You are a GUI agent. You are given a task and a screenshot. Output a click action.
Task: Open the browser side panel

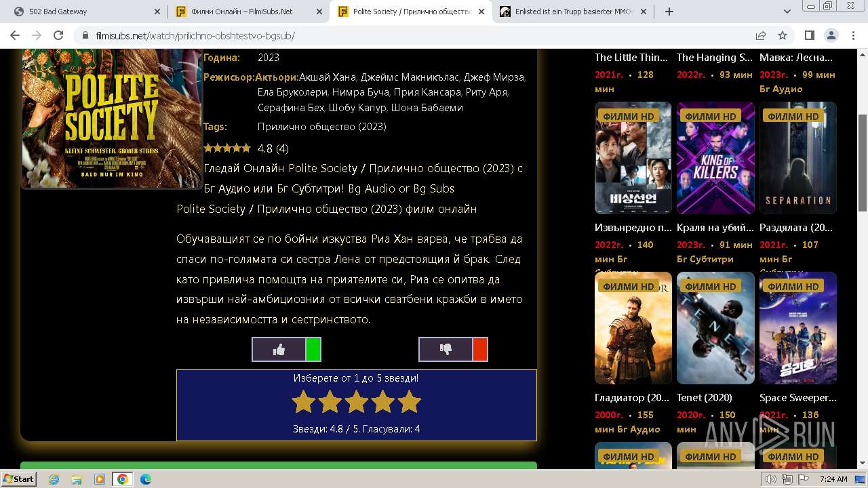(809, 35)
